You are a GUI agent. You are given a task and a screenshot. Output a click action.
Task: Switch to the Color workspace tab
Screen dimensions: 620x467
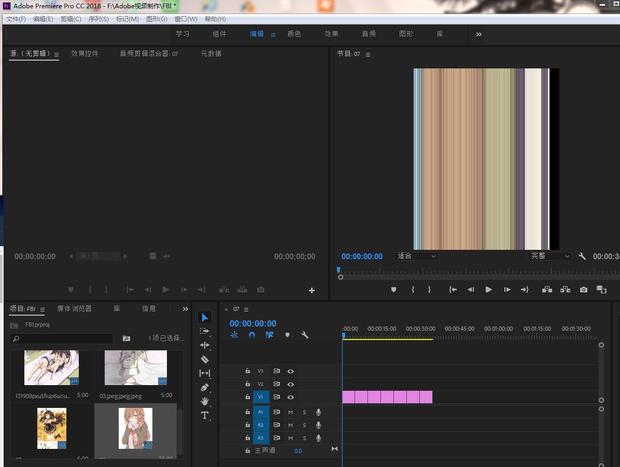294,34
